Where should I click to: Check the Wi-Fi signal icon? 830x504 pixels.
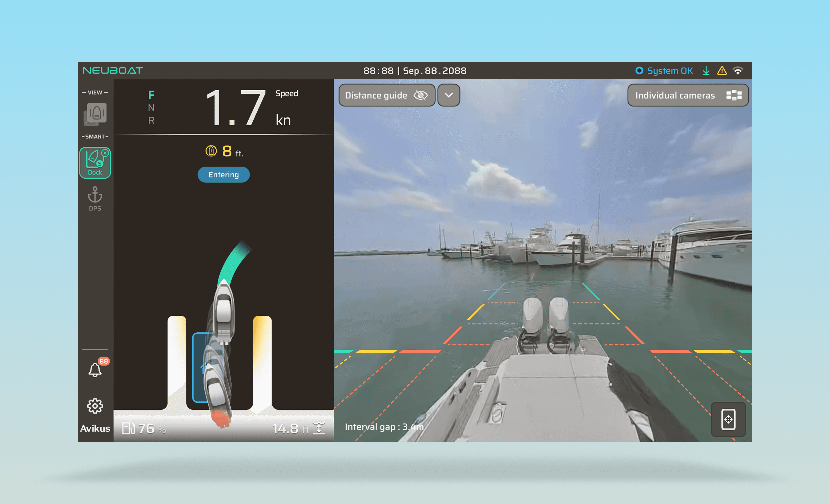(x=738, y=71)
